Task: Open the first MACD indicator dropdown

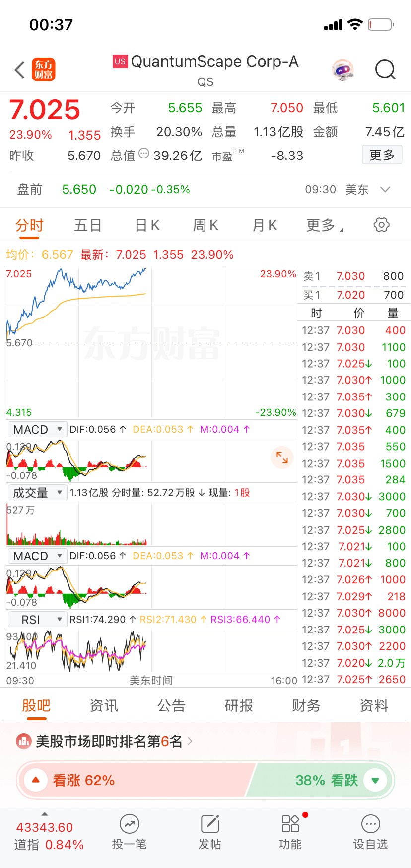Action: (x=37, y=429)
